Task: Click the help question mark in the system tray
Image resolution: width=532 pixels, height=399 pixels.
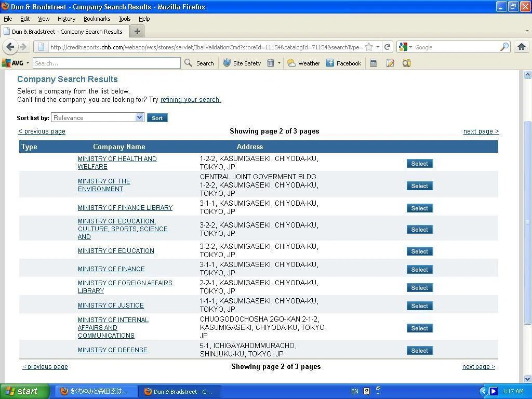Action: pos(366,391)
